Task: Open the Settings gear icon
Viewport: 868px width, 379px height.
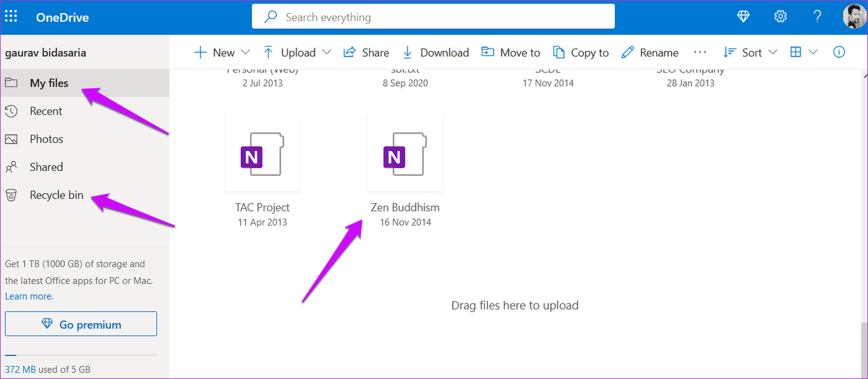Action: [x=780, y=17]
